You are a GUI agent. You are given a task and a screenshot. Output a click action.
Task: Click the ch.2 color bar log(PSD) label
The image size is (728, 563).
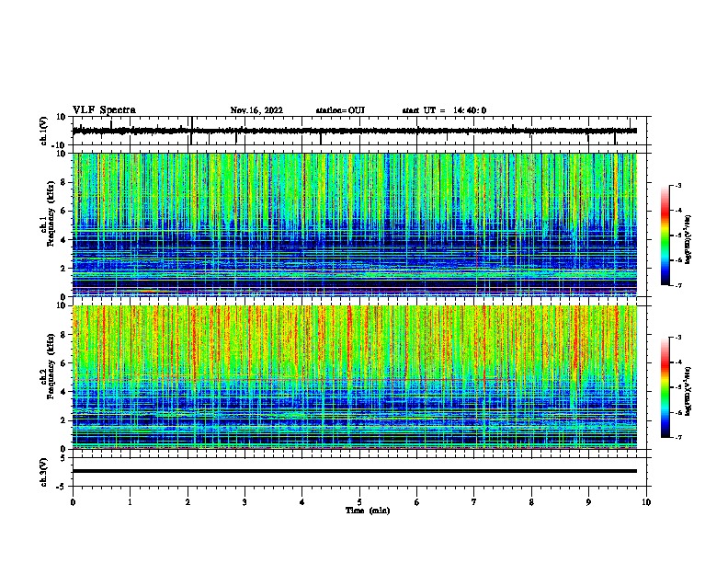(688, 391)
